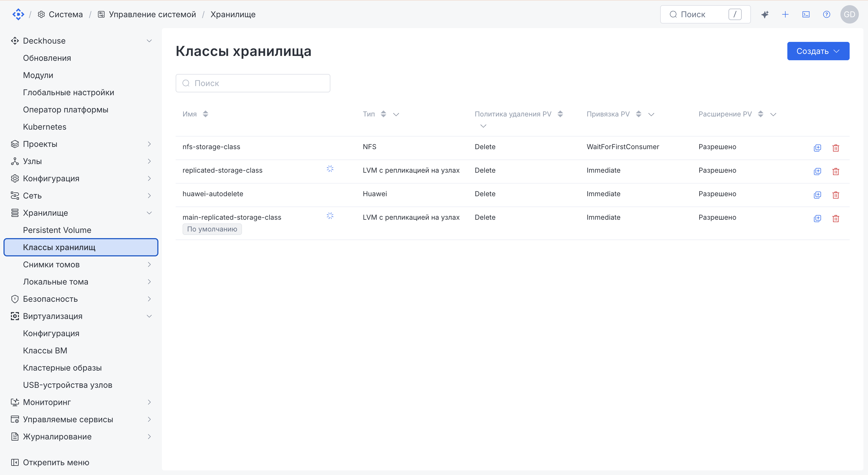The height and width of the screenshot is (475, 868).
Task: Expand the Конфигурация section chevron below Узлы
Action: tap(149, 178)
